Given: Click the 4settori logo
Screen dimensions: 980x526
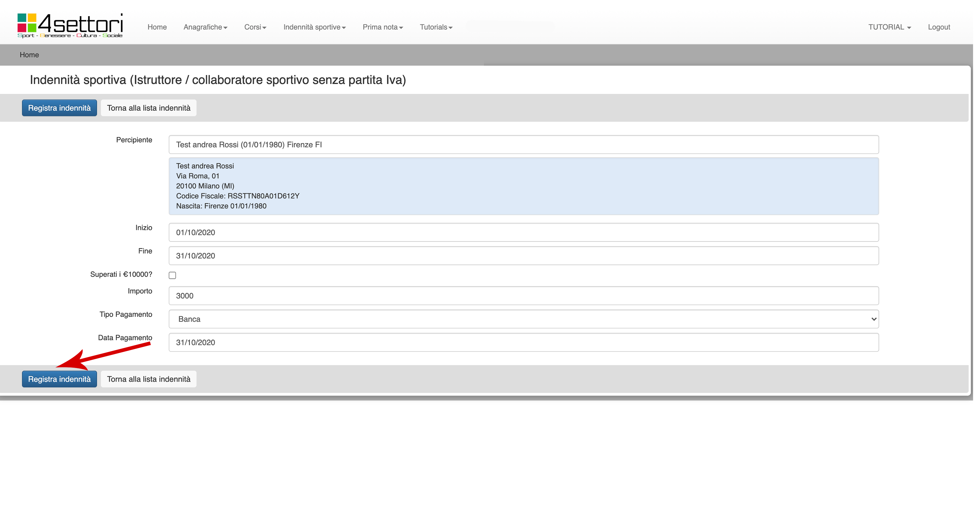Looking at the screenshot, I should [70, 25].
